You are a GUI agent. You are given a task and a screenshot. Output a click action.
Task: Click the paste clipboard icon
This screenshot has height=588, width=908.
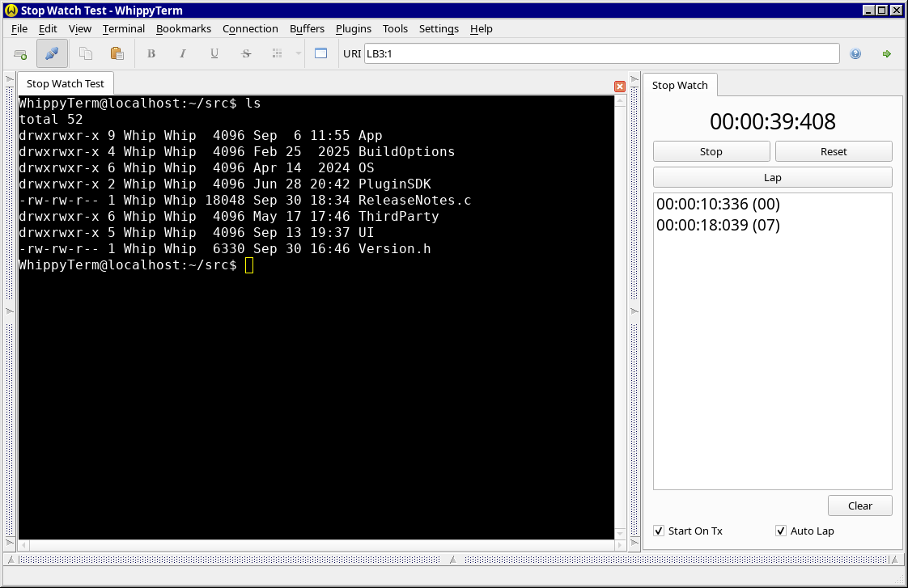pyautogui.click(x=117, y=54)
